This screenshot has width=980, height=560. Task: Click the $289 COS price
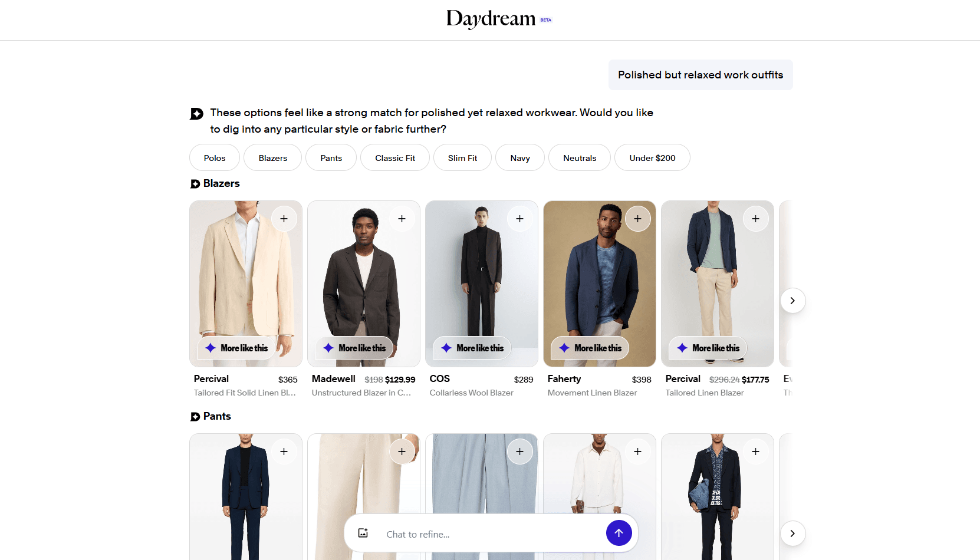tap(524, 380)
